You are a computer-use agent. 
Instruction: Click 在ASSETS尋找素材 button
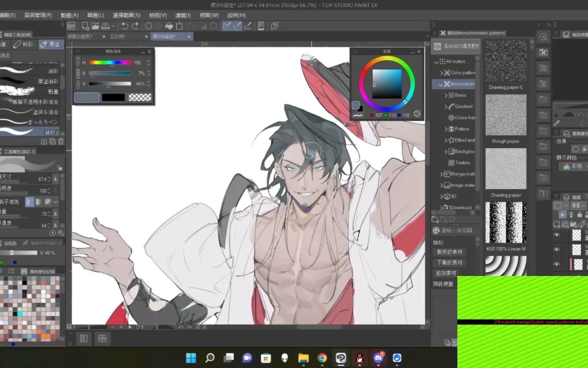[x=456, y=46]
